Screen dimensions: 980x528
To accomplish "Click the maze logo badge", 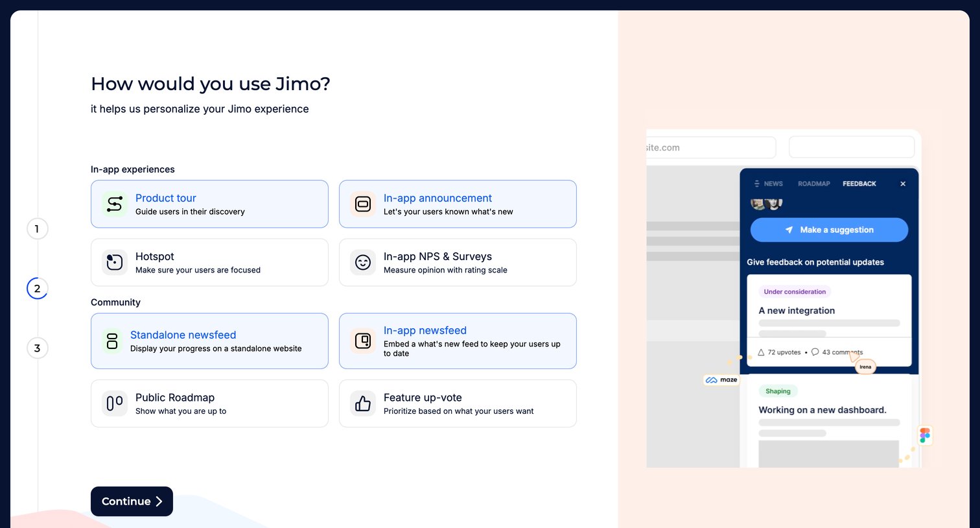I will click(x=721, y=379).
